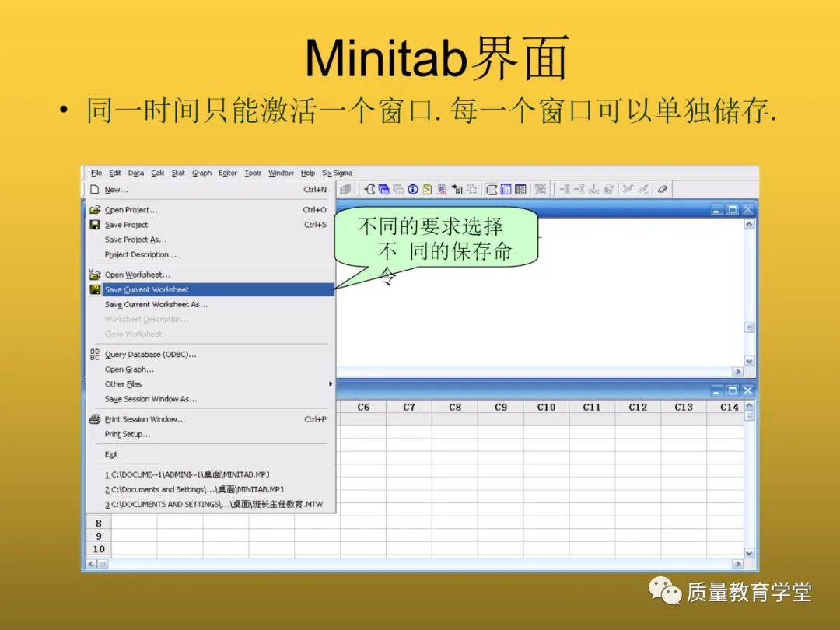Screen dimensions: 840x630
Task: Open the Stat menu
Action: tap(178, 173)
